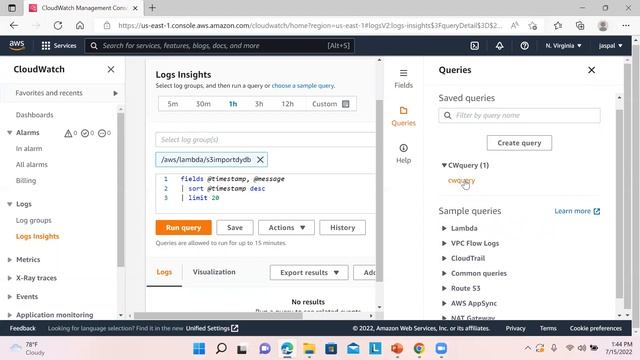Click the Custom time range calendar icon
Screen dimensions: 640x360
pyautogui.click(x=346, y=104)
